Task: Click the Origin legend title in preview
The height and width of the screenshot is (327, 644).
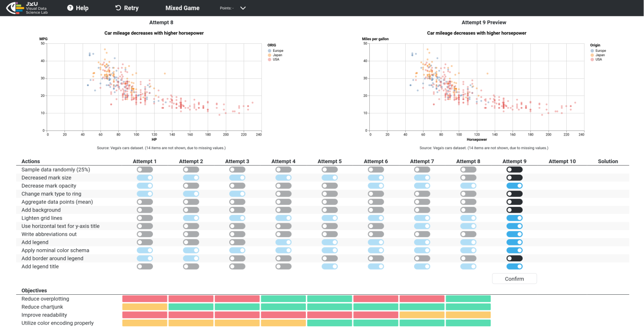Action: tap(595, 45)
